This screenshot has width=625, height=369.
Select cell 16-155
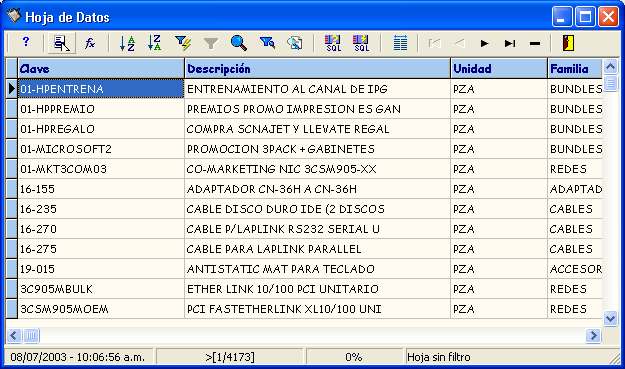pyautogui.click(x=101, y=189)
